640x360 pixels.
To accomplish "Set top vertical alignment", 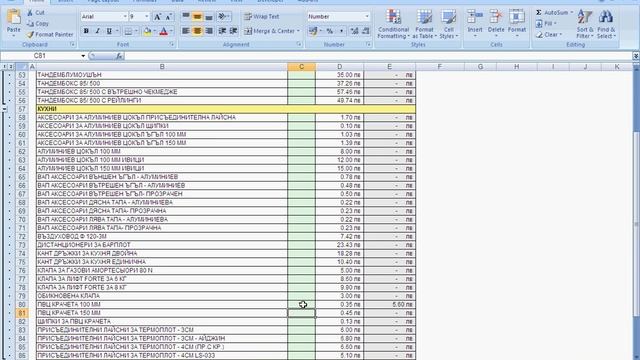I will point(186,17).
